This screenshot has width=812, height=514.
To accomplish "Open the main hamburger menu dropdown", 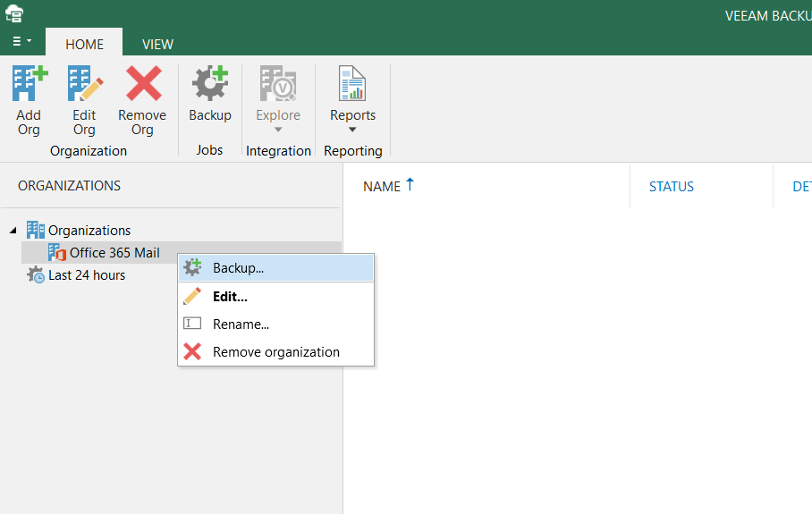I will pos(21,42).
